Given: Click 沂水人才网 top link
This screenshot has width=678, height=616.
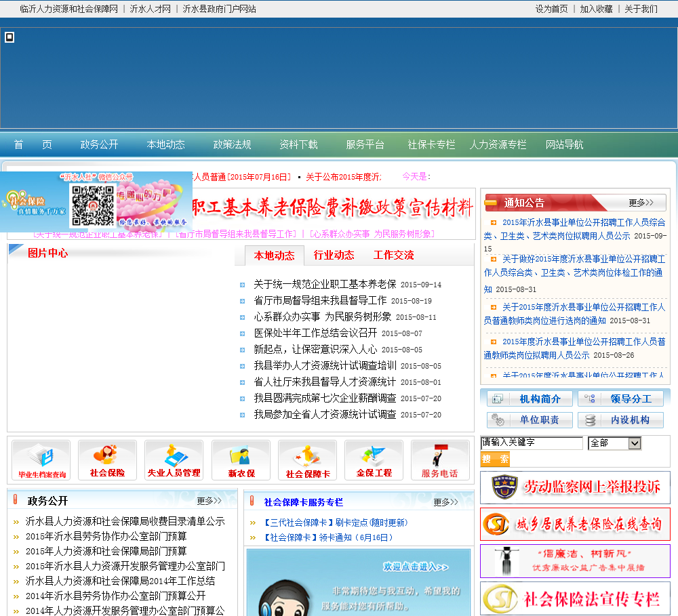Looking at the screenshot, I should 151,9.
